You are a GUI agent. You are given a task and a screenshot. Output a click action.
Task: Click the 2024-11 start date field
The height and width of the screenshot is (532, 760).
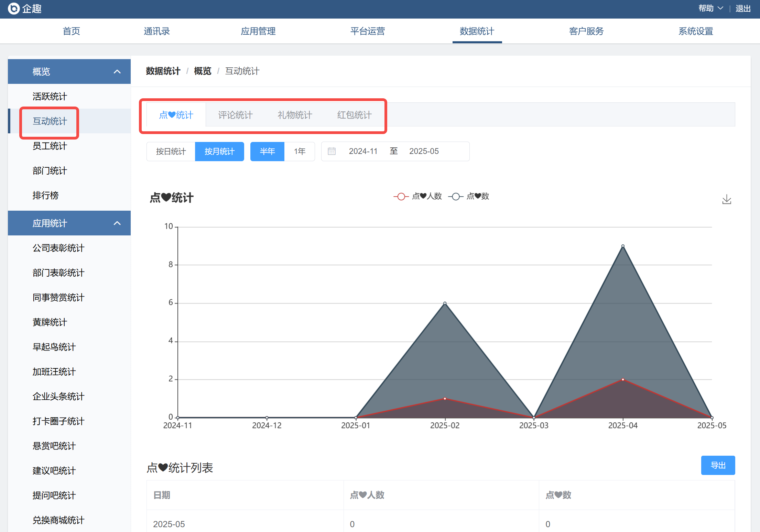click(x=363, y=151)
